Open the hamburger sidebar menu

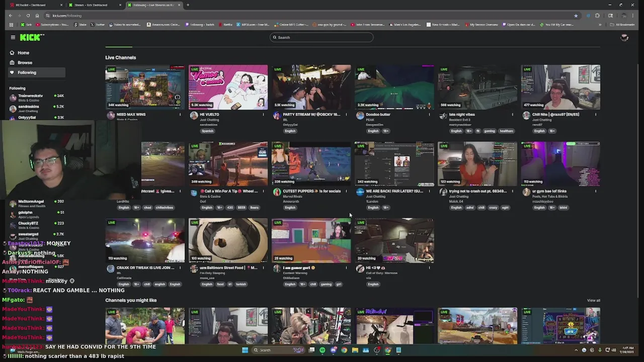pos(13,37)
